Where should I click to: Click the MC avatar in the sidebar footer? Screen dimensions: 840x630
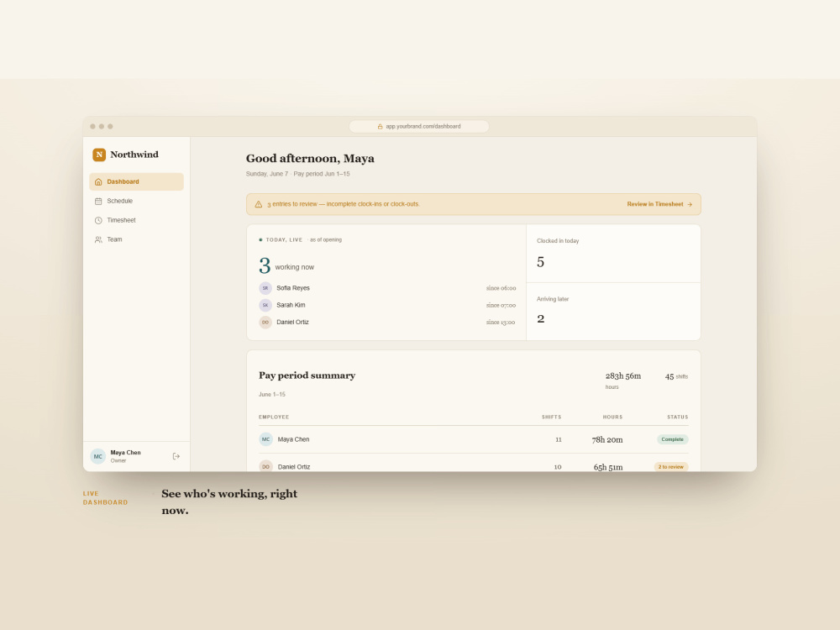98,456
